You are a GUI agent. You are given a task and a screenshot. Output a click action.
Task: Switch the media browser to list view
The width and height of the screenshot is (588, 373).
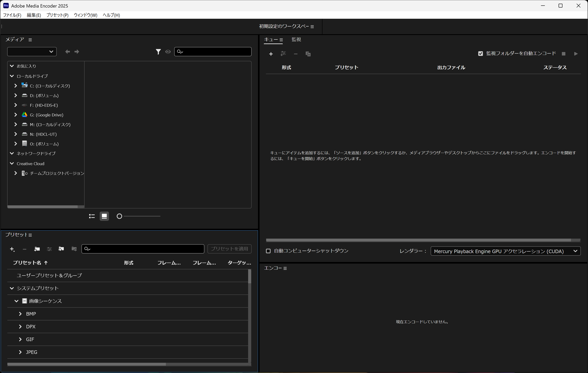click(92, 216)
